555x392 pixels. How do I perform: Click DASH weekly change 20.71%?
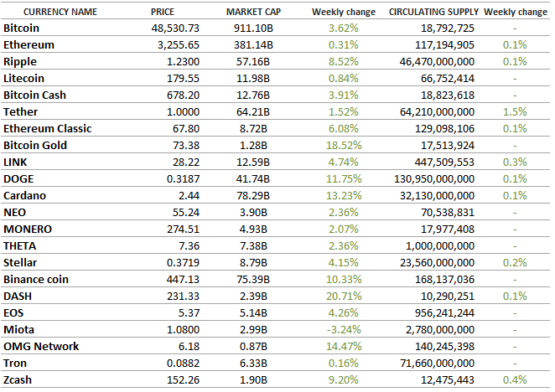pyautogui.click(x=344, y=297)
